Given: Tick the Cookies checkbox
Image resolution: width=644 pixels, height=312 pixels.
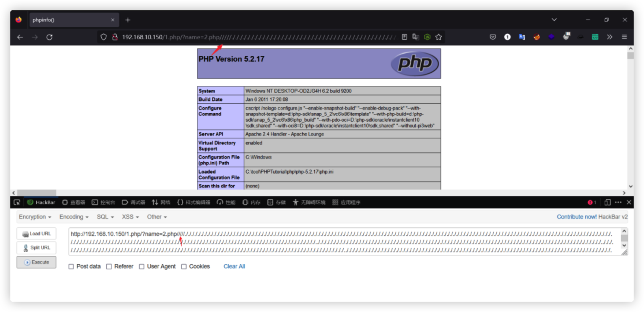Looking at the screenshot, I should pyautogui.click(x=184, y=267).
